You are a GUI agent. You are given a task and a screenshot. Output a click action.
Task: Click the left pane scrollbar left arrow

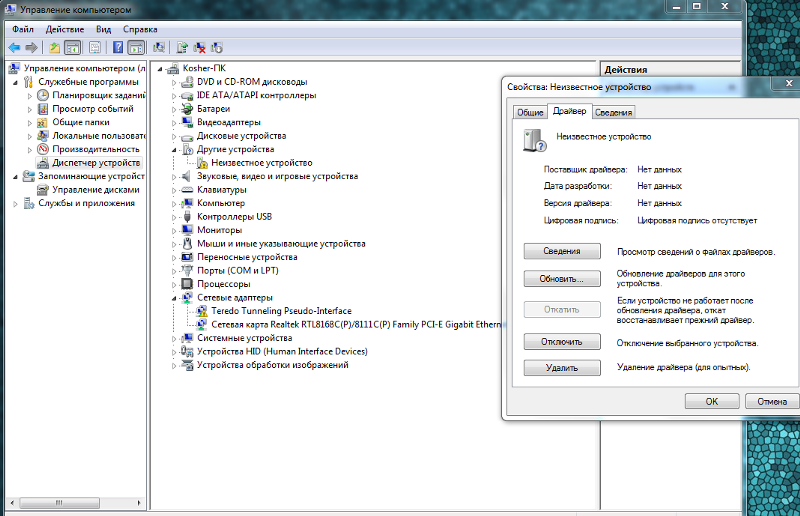(12, 503)
